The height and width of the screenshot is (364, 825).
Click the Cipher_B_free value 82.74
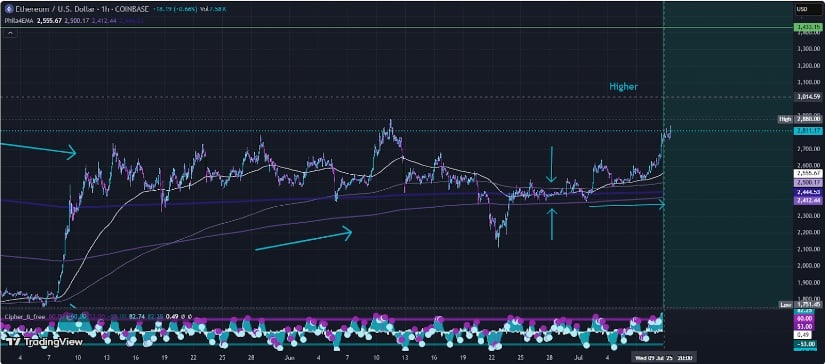tap(137, 317)
